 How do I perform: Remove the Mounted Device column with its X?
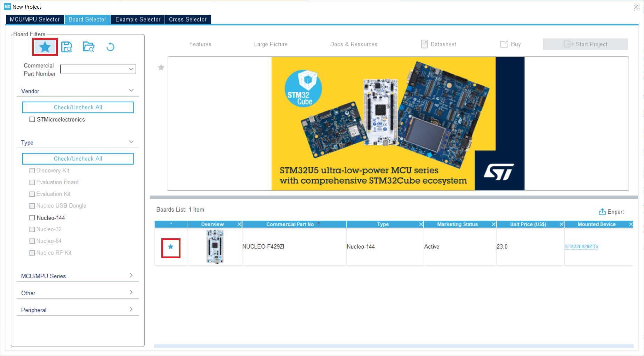(x=631, y=224)
